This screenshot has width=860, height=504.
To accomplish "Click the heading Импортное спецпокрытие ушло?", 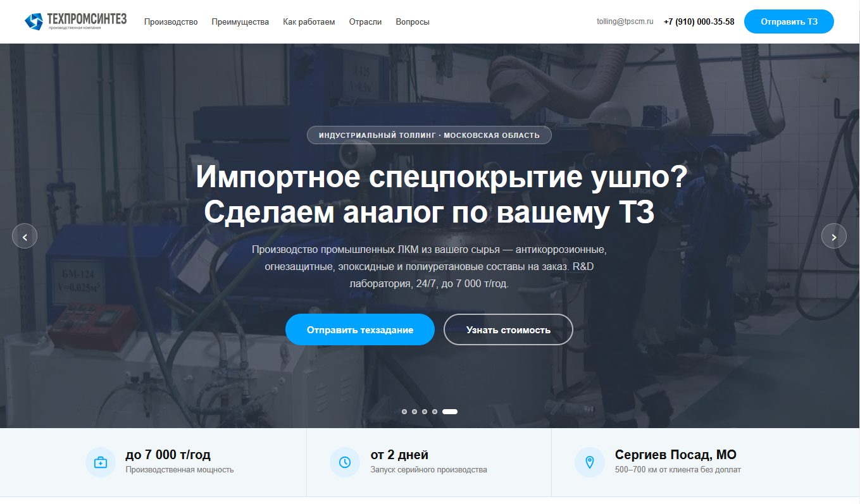I will pos(442,177).
